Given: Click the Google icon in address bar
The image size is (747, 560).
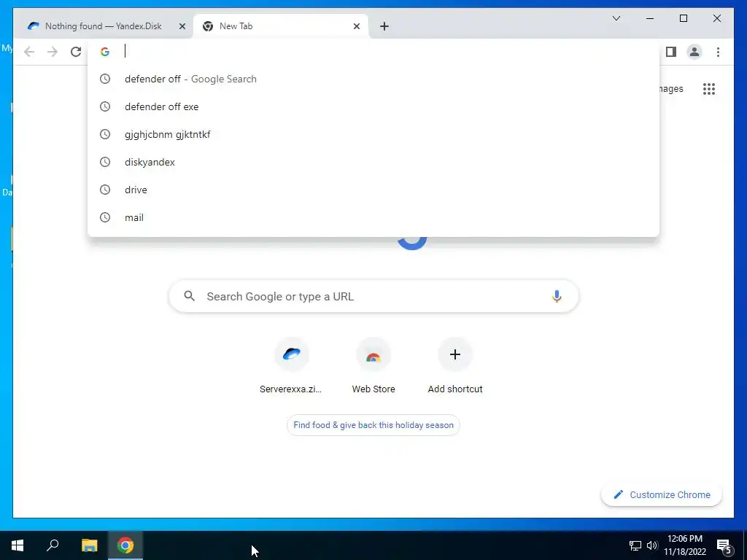Looking at the screenshot, I should (105, 52).
